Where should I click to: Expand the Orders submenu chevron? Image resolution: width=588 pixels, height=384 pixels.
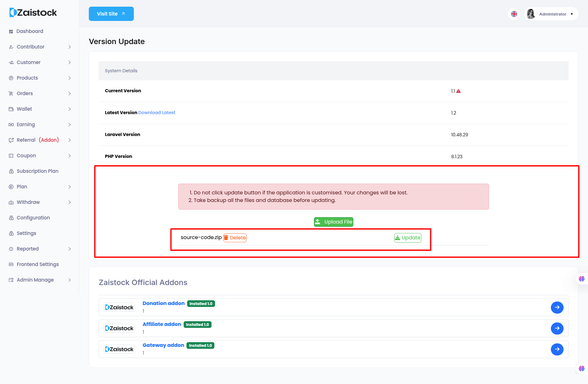click(x=69, y=94)
